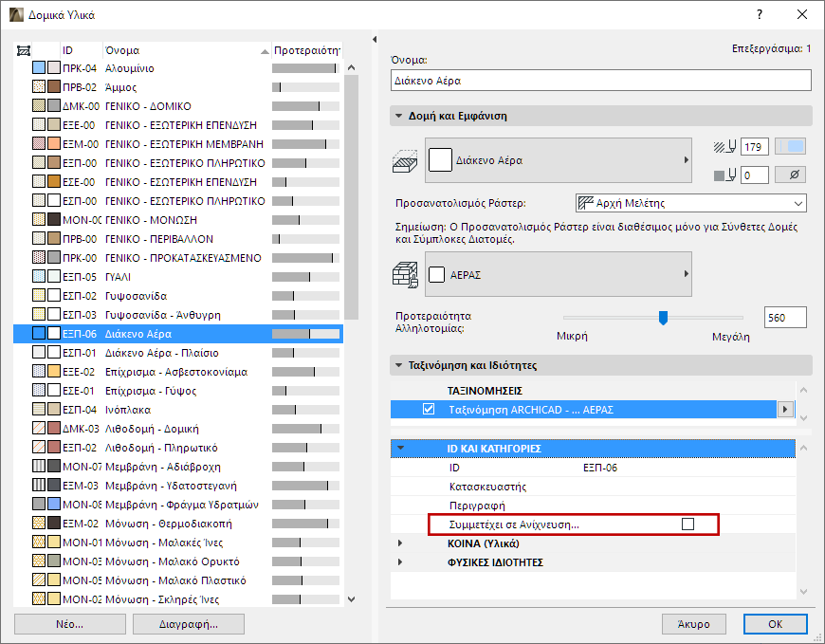Click the background fill pen icon near value 0
The height and width of the screenshot is (644, 825).
[724, 175]
